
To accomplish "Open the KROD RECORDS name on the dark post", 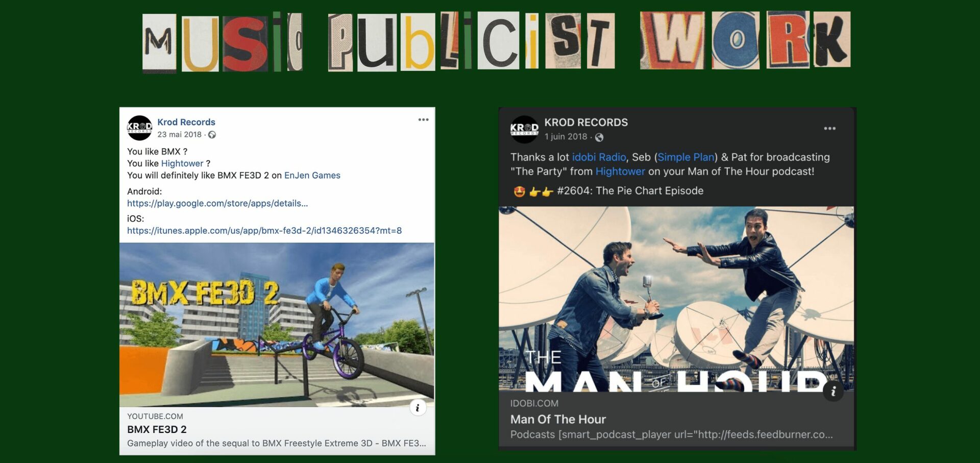I will 586,123.
